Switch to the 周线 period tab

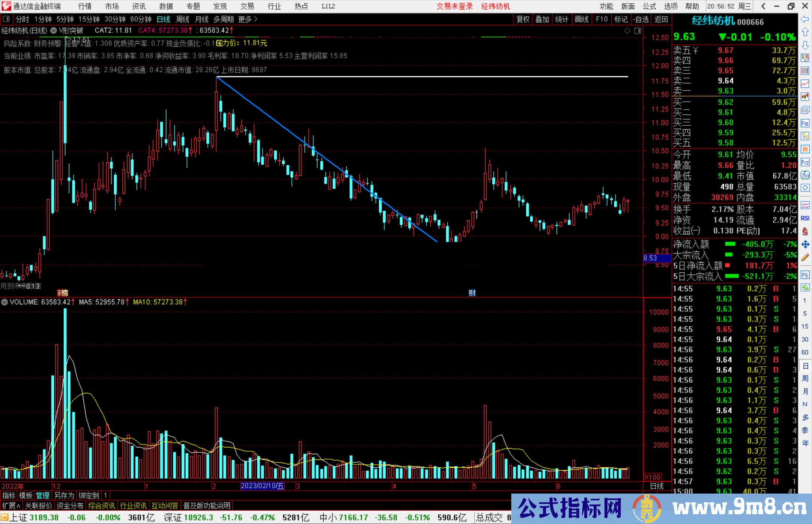(x=183, y=19)
